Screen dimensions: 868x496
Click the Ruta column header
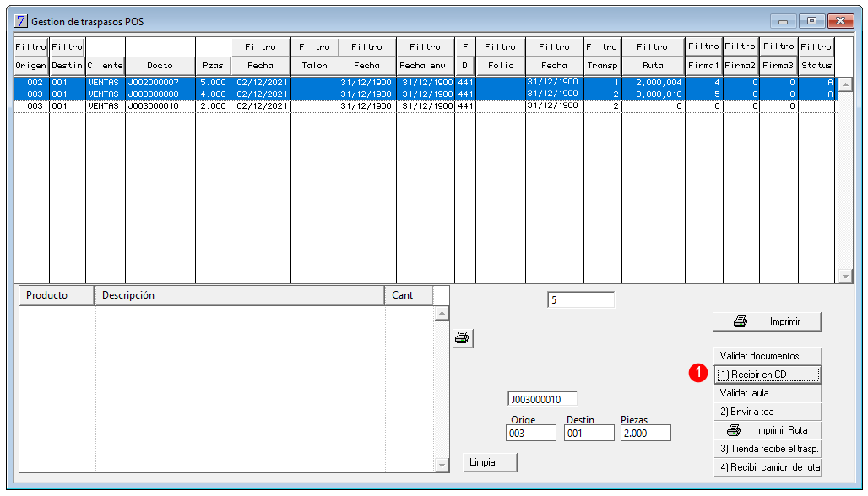(653, 65)
